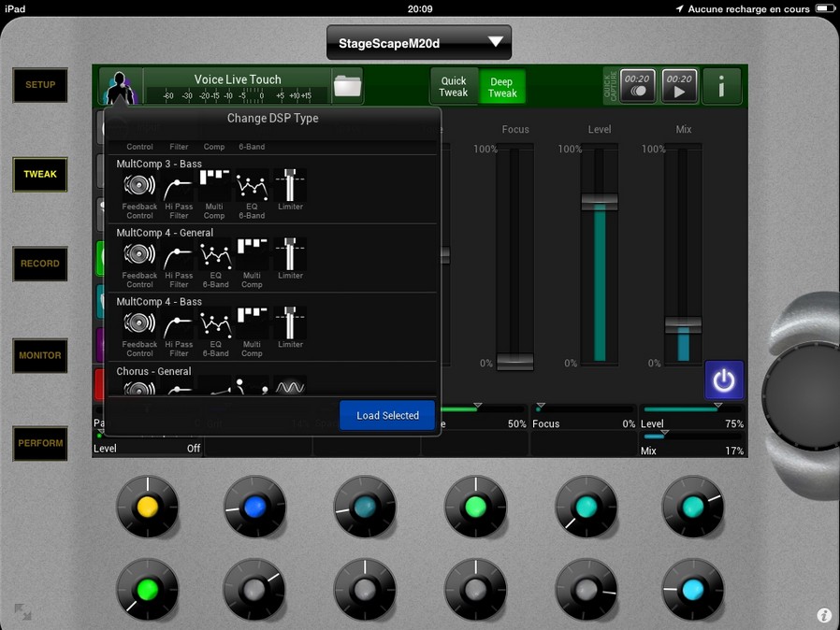Click the performer silhouette icon
840x630 pixels.
point(119,88)
